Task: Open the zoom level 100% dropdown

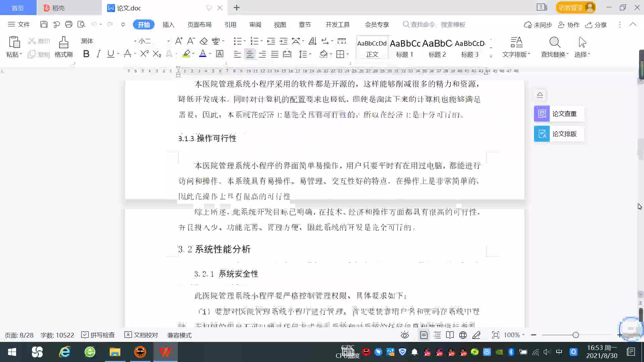Action: coord(514,335)
